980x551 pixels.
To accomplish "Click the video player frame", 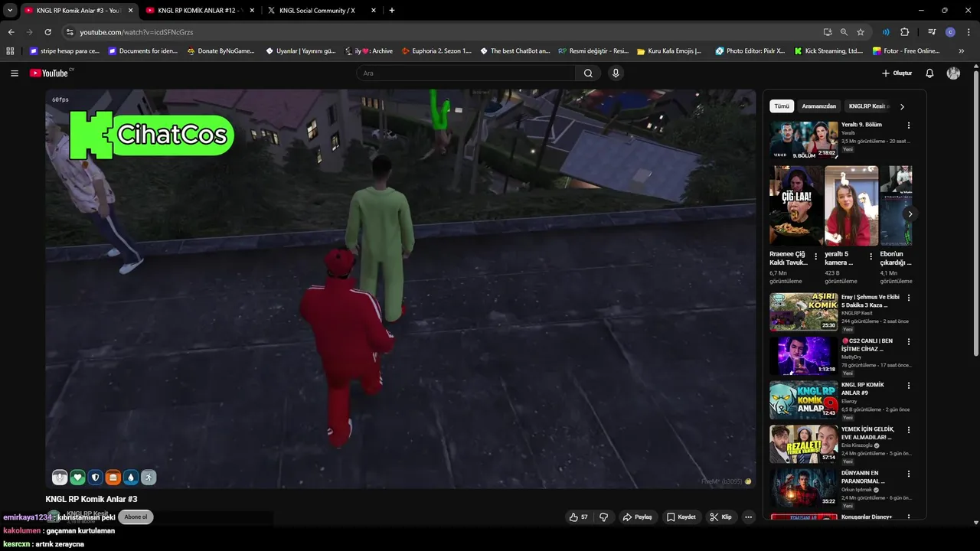I will (400, 289).
